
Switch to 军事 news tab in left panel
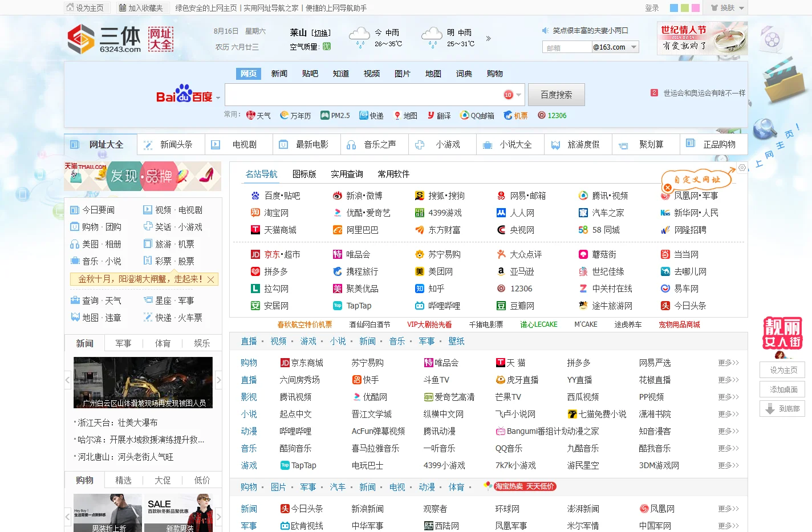click(x=124, y=343)
